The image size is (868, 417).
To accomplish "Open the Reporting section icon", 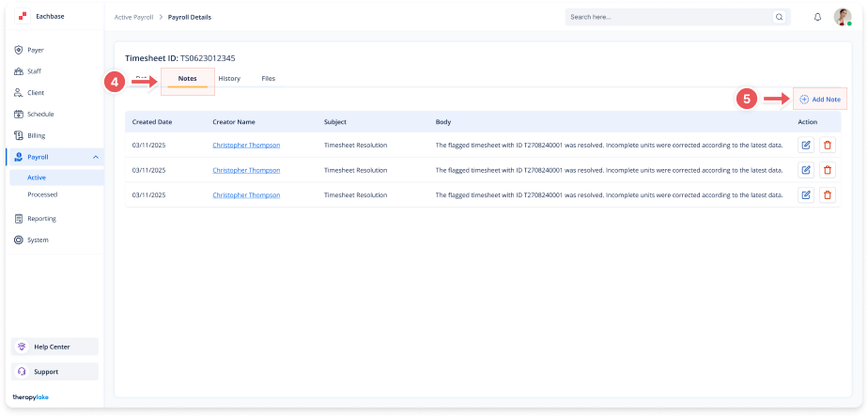I will [x=18, y=219].
